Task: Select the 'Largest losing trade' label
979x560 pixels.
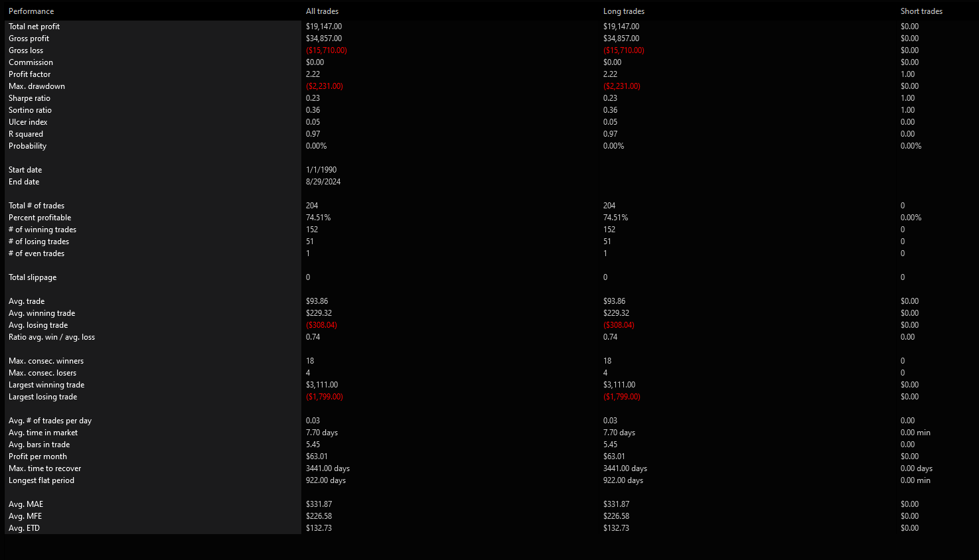Action: (42, 397)
